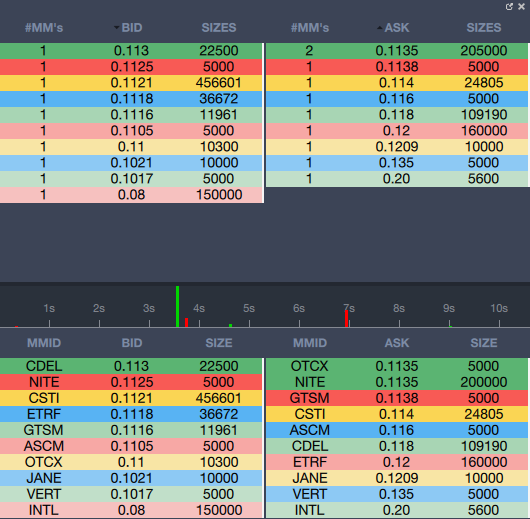530x519 pixels.
Task: Select aggregated bid size 11961
Action: coord(219,115)
